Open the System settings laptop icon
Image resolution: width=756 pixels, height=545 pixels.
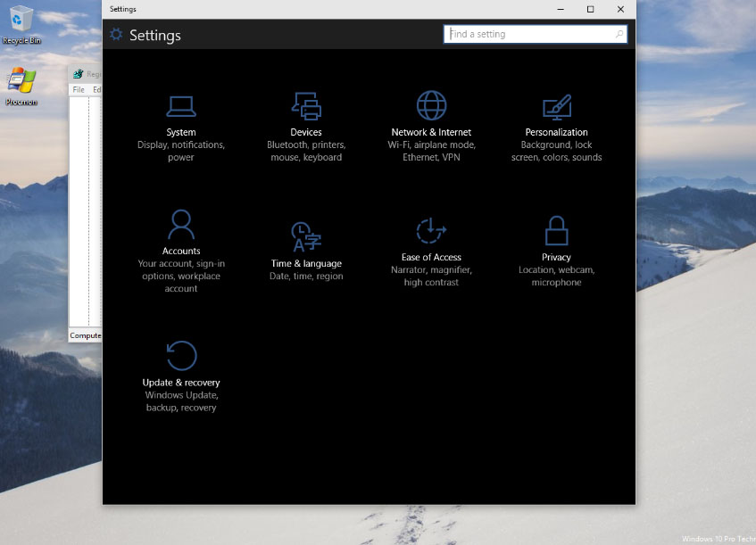tap(181, 106)
